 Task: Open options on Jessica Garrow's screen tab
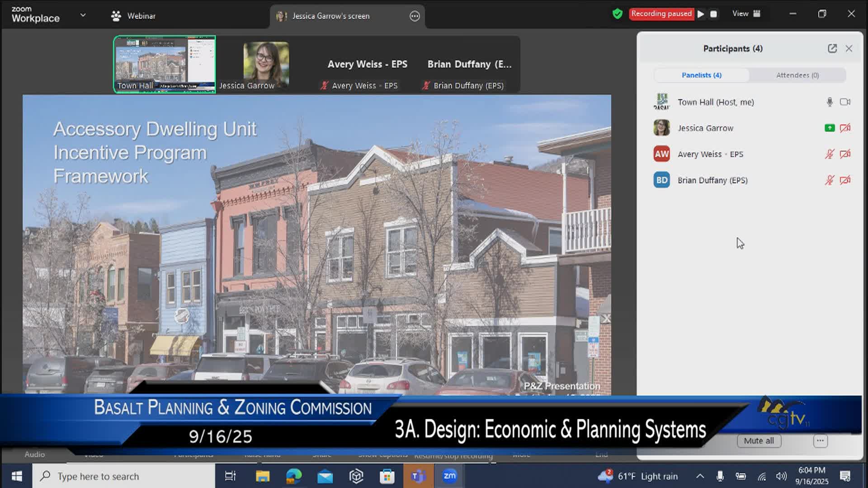[415, 16]
